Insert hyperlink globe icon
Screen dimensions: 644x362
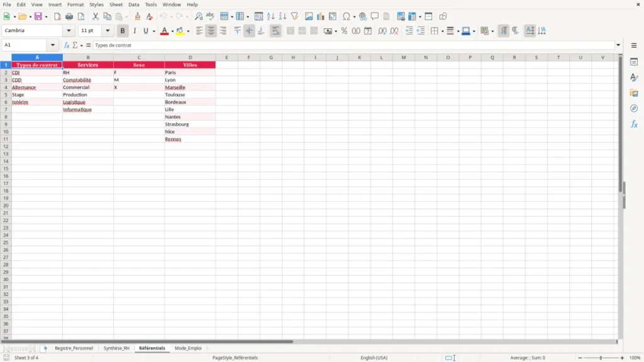[x=363, y=16]
